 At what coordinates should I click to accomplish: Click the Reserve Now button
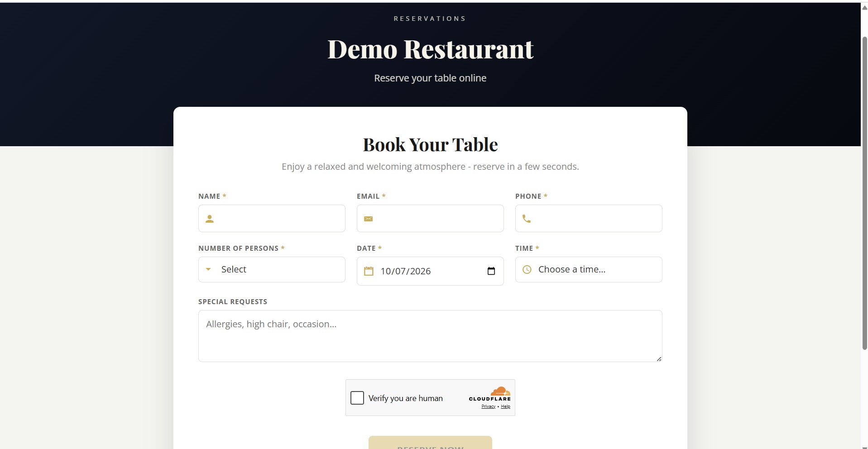430,443
